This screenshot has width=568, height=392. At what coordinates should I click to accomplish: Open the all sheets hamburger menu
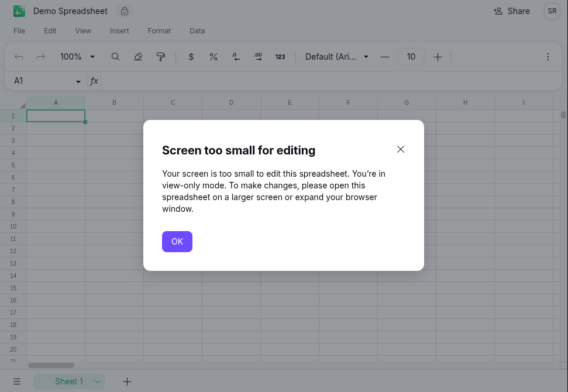[17, 381]
